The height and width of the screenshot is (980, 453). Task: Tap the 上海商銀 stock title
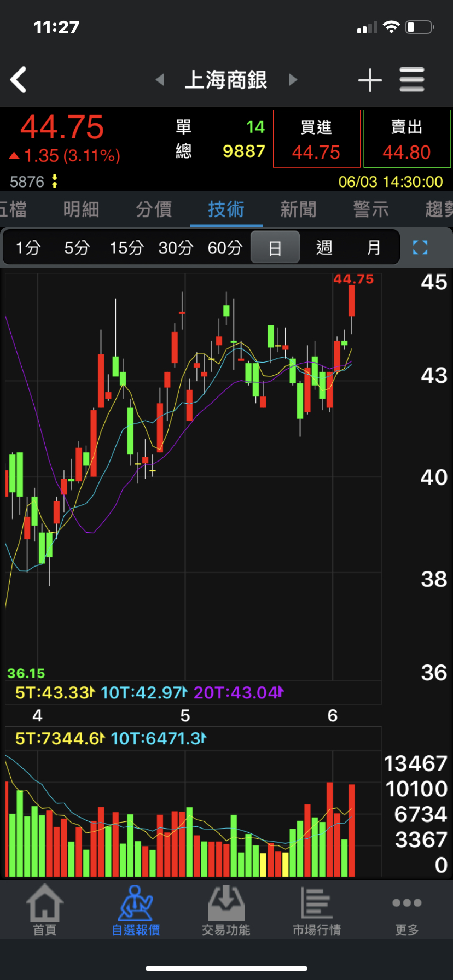point(226,80)
